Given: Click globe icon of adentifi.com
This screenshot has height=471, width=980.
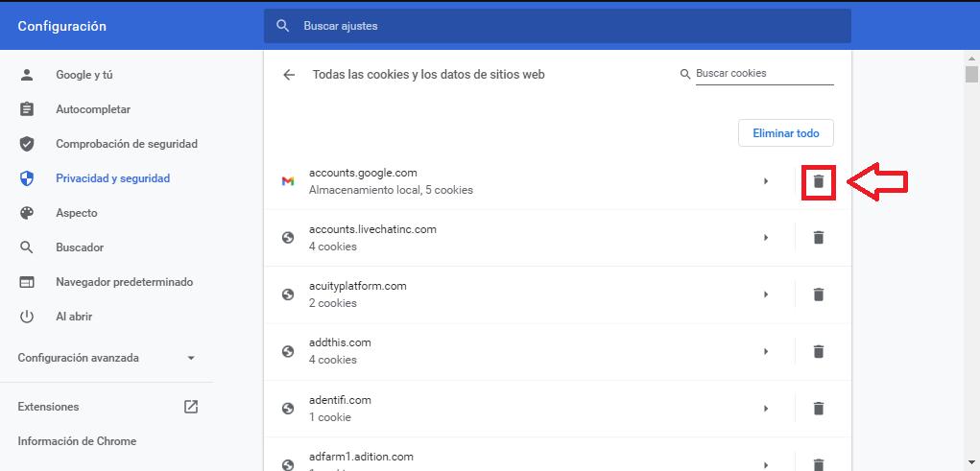Looking at the screenshot, I should coord(288,408).
